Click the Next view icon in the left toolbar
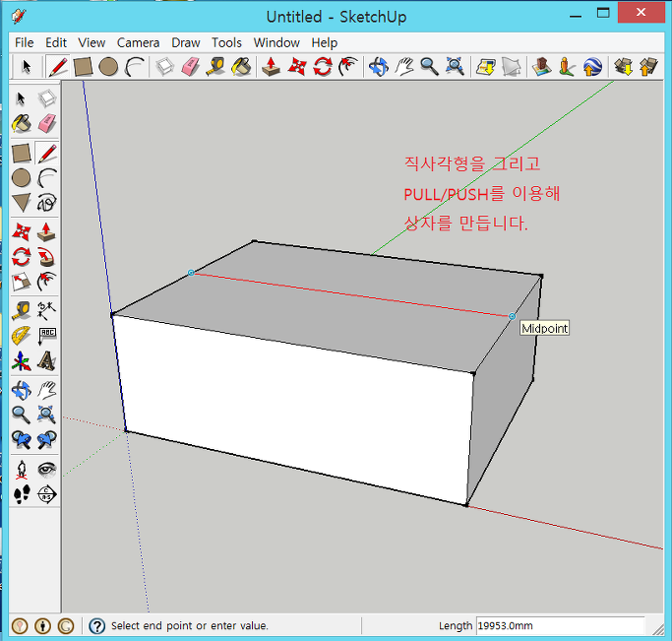Viewport: 672px width, 641px height. pyautogui.click(x=46, y=440)
